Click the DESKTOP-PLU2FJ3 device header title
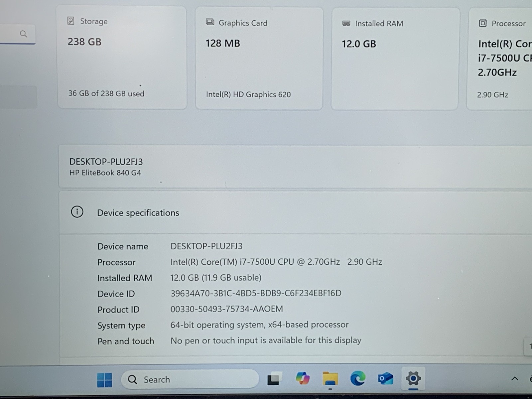 (x=106, y=162)
